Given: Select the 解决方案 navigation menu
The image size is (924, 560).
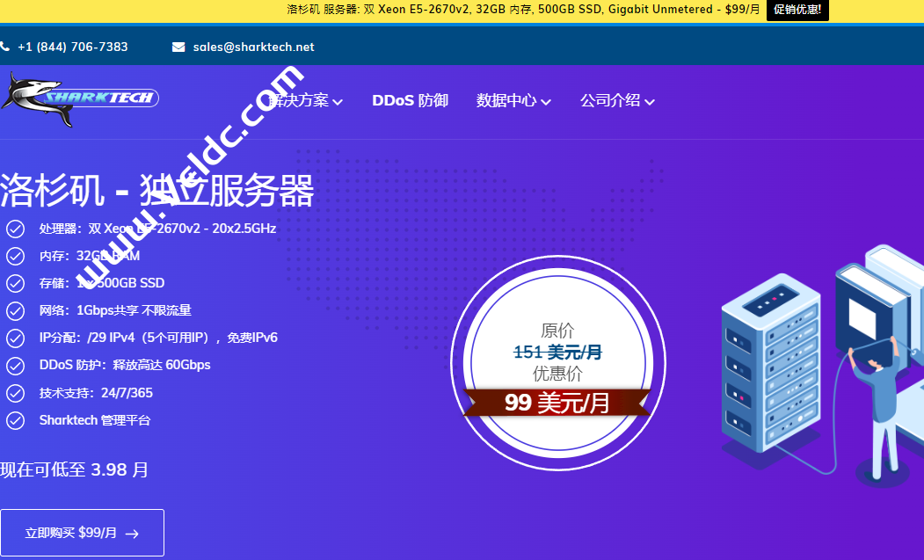Looking at the screenshot, I should click(303, 101).
